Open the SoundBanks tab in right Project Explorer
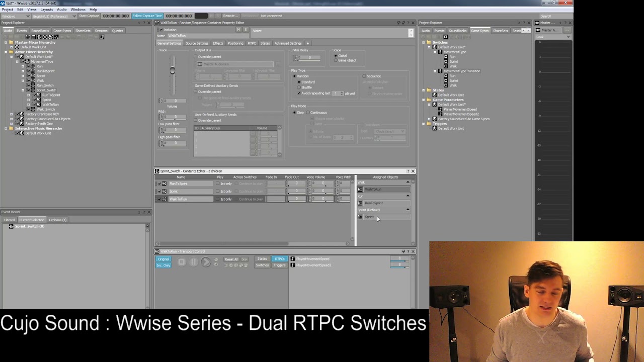This screenshot has height=362, width=644. pyautogui.click(x=458, y=31)
